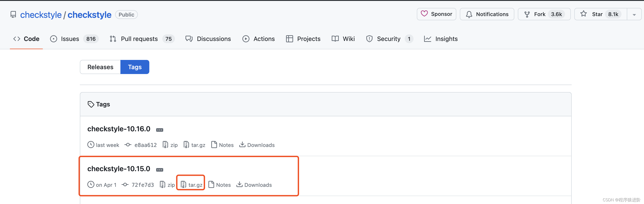Switch to the Code tab

pos(26,39)
